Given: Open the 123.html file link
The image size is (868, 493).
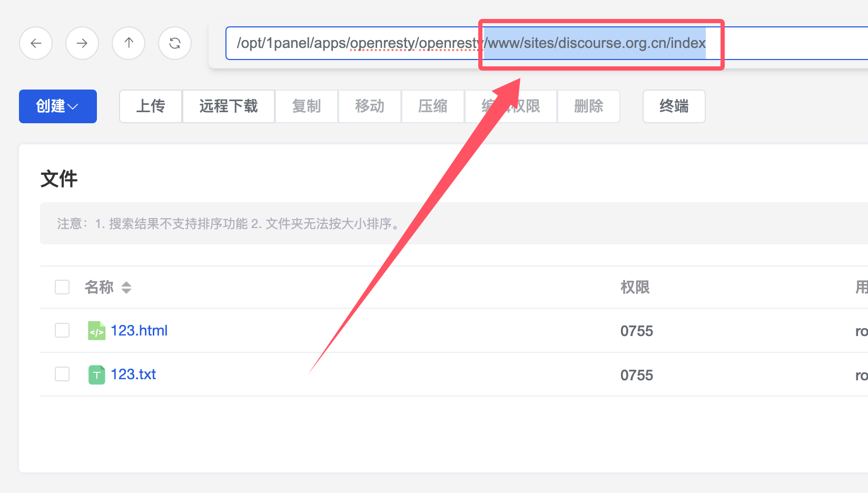Looking at the screenshot, I should click(x=139, y=331).
